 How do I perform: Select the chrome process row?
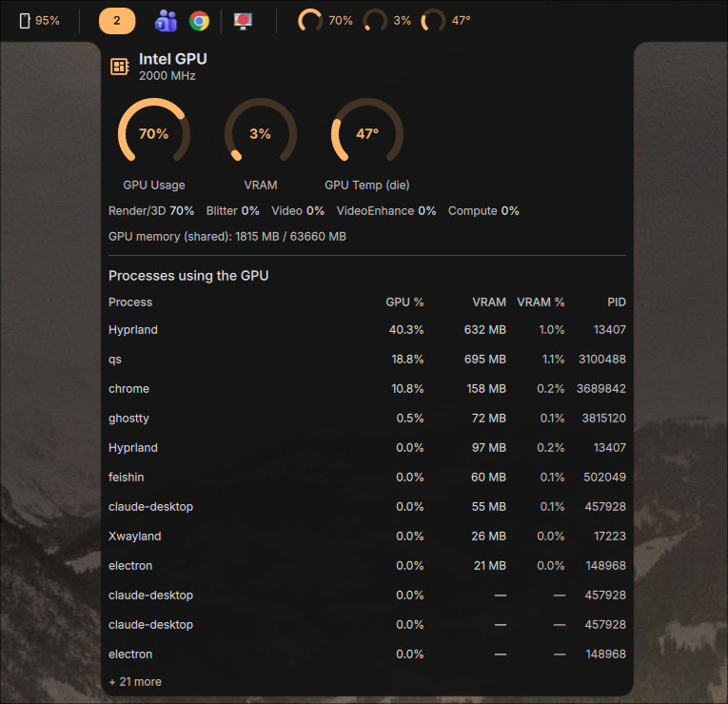[367, 389]
